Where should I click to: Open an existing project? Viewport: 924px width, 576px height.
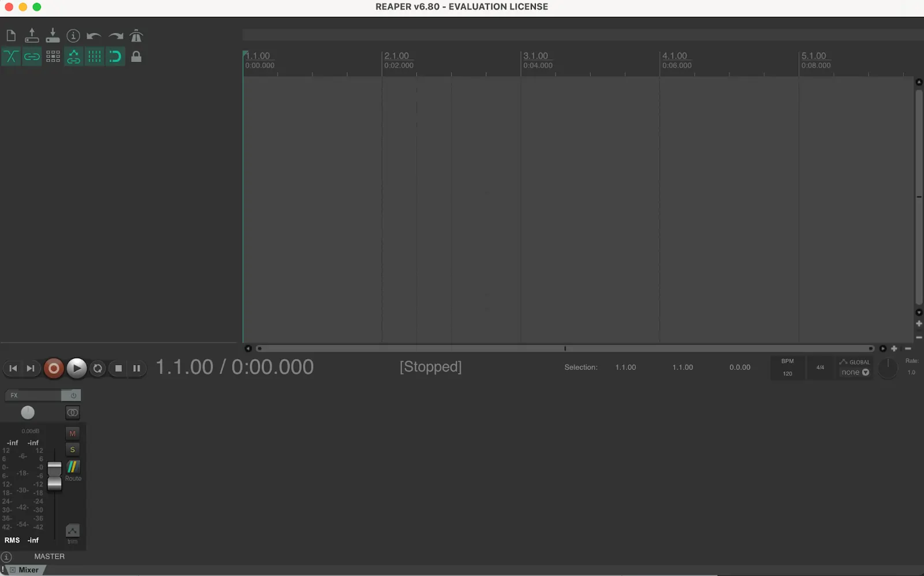click(x=32, y=35)
